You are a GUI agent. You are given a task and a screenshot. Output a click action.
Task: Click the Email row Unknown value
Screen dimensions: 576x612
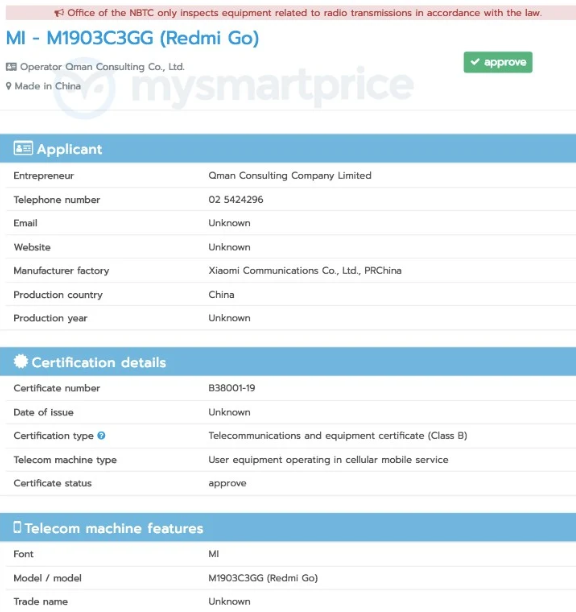coord(229,223)
